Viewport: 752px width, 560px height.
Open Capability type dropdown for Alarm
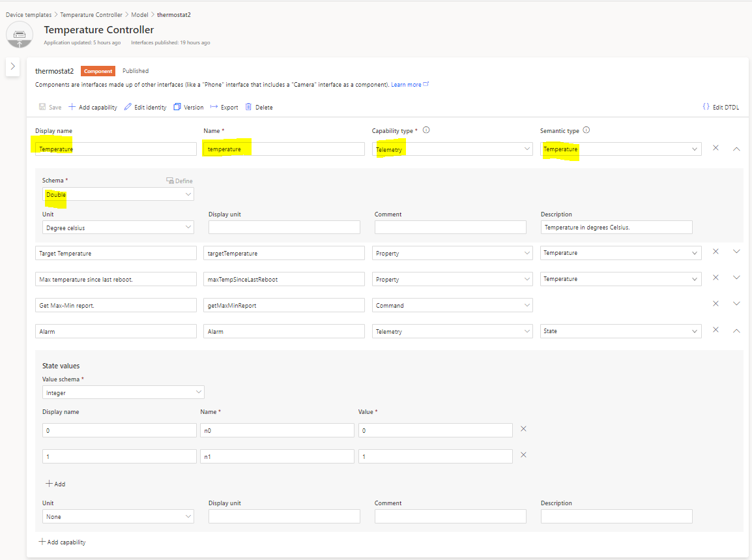(452, 331)
